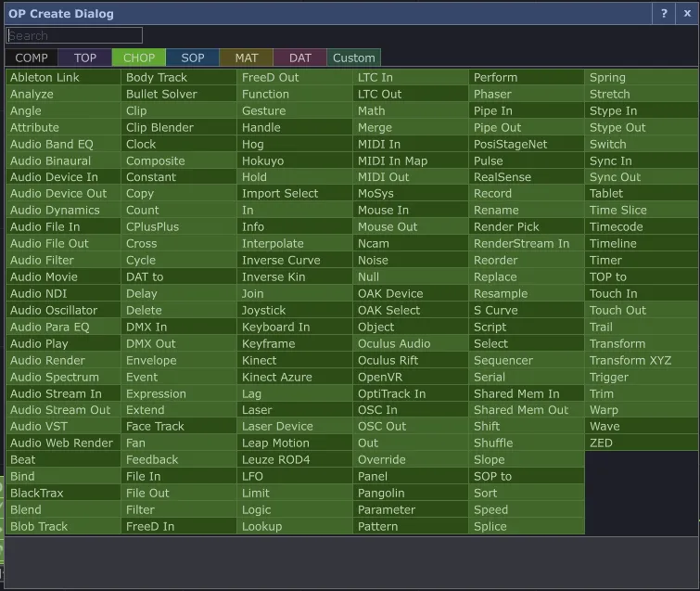This screenshot has width=700, height=591.
Task: Pick the Audio Oscillator CHOP
Action: (x=63, y=310)
